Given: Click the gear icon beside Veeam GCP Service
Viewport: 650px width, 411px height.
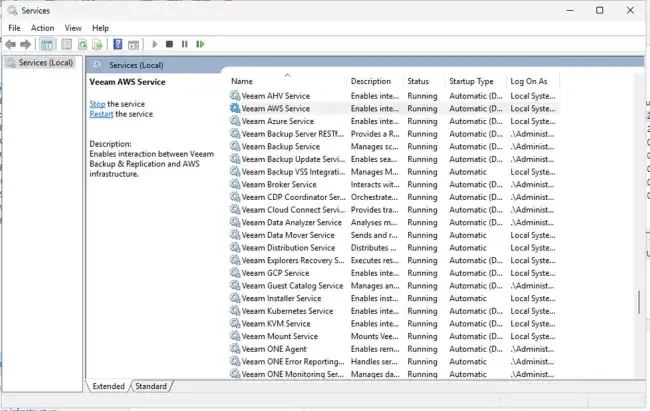Looking at the screenshot, I should (x=235, y=273).
